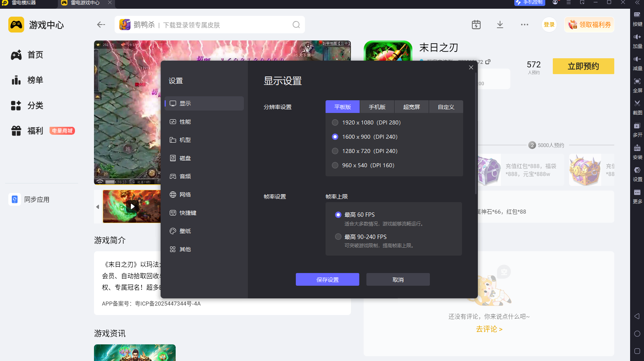Select the 性能 performance settings category
Image resolution: width=644 pixels, height=361 pixels.
pyautogui.click(x=204, y=122)
